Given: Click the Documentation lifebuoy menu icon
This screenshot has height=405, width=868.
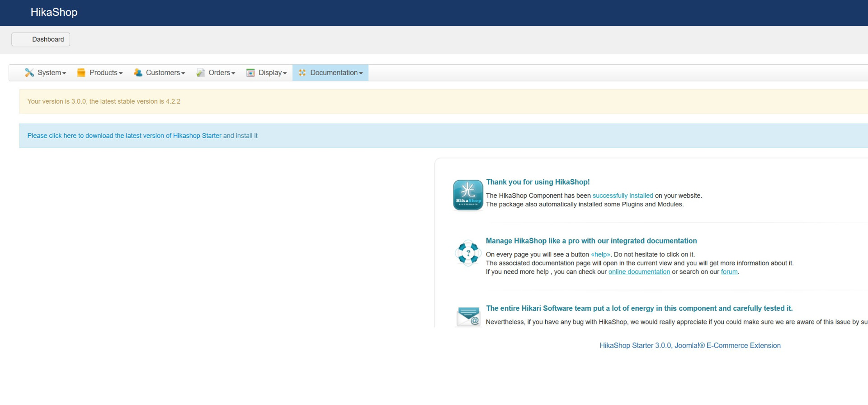Looking at the screenshot, I should 302,72.
